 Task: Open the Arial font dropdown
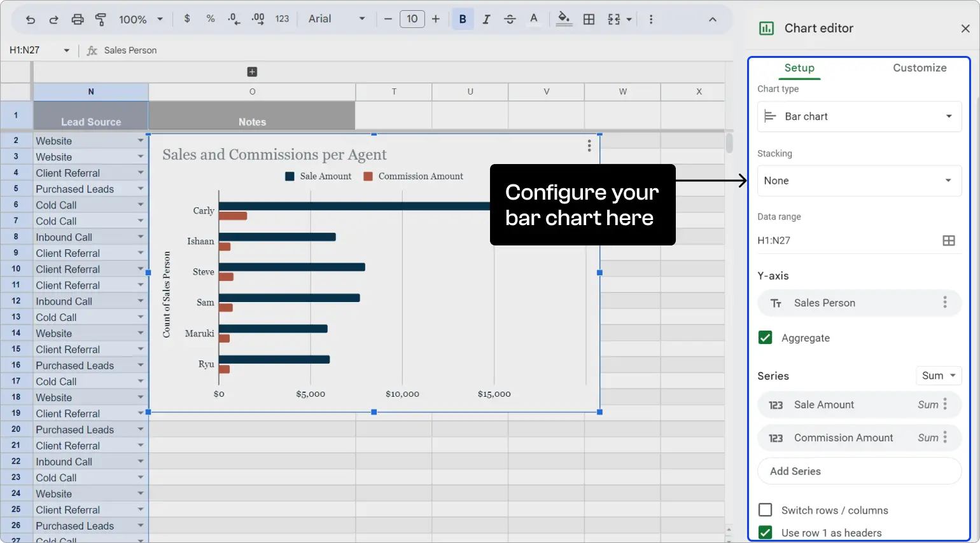[337, 19]
